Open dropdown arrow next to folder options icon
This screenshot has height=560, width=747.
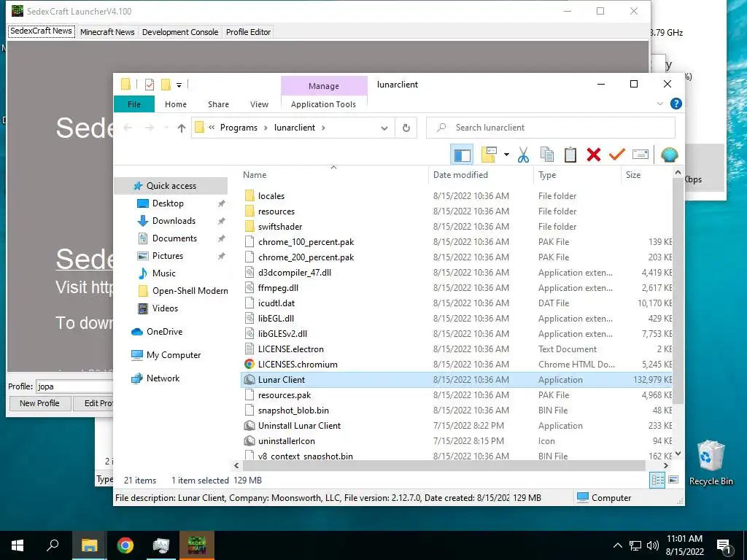click(506, 155)
